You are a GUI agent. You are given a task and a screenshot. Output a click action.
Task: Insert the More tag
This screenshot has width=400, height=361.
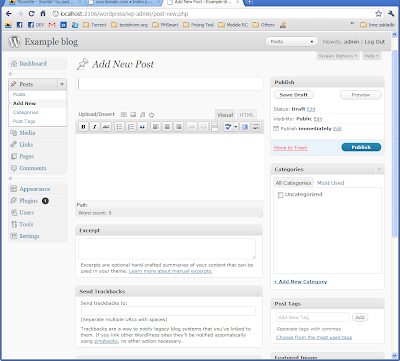click(215, 127)
